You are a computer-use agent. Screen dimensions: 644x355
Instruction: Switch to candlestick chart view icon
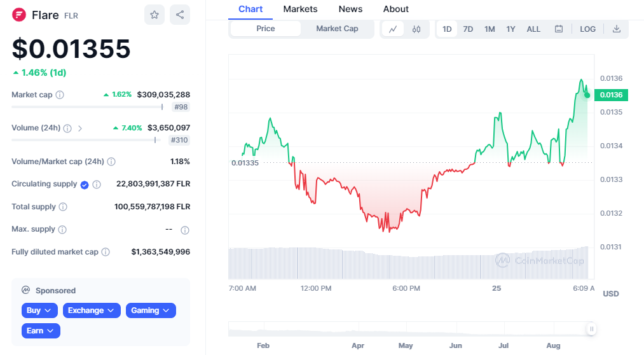point(416,29)
